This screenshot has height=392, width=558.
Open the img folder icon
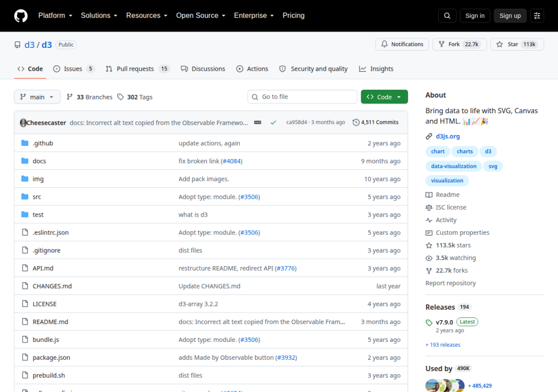tap(25, 179)
